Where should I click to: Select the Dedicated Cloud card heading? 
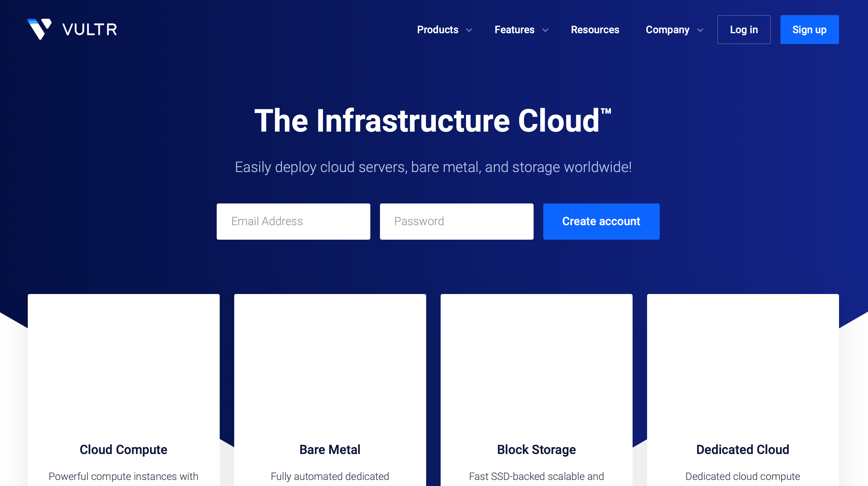point(743,449)
